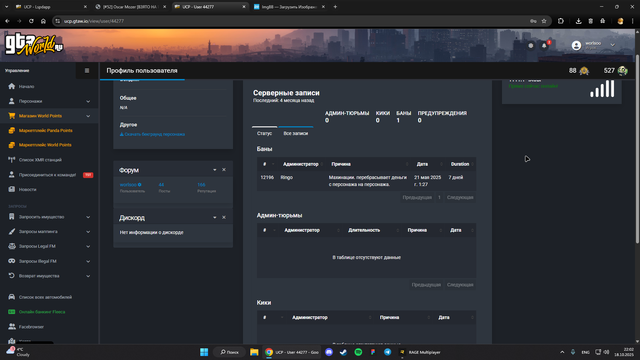Expand the Запросы Illegal FM chevron

88,261
